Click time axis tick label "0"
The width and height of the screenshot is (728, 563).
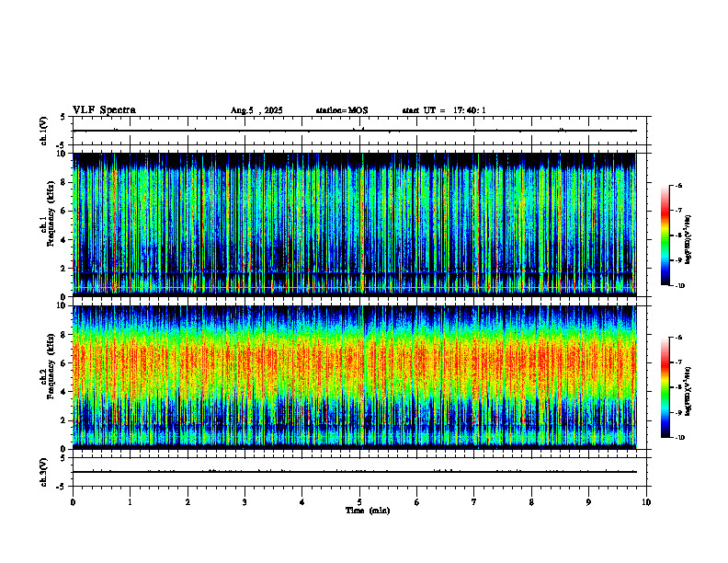[x=73, y=502]
